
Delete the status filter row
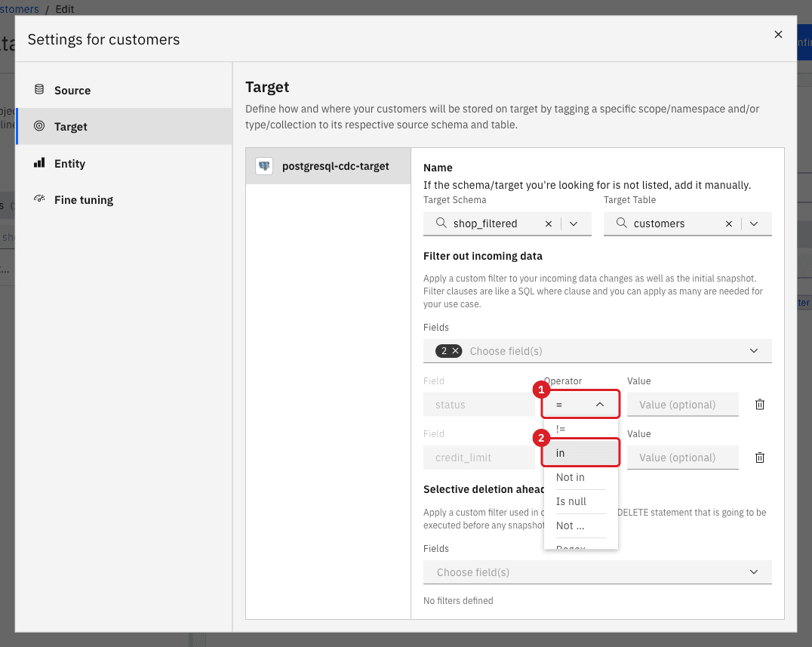click(760, 405)
